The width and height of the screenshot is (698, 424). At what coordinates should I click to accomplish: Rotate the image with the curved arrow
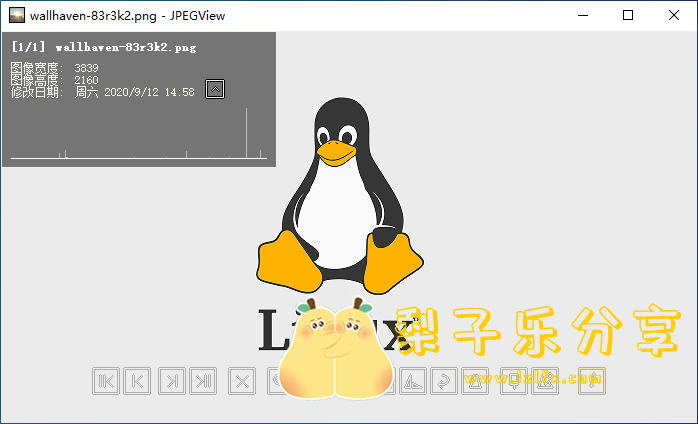pos(444,381)
